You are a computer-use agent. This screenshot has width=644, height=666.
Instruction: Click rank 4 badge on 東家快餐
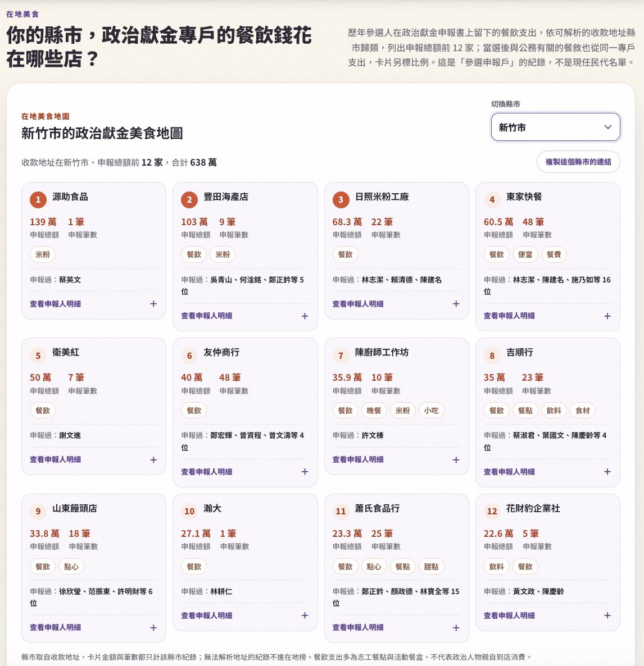pyautogui.click(x=492, y=199)
